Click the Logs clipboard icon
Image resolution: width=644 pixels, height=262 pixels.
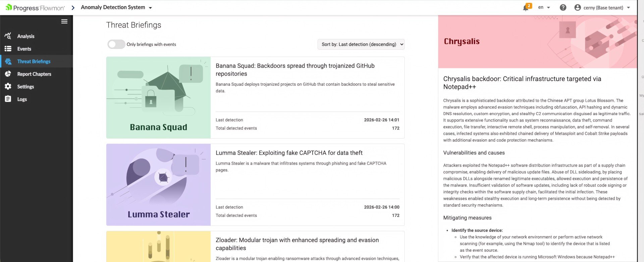[8, 99]
